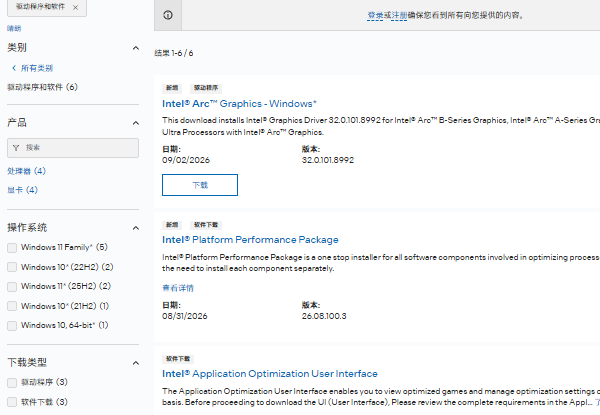The height and width of the screenshot is (415, 600).
Task: Click the 注册 link in banner
Action: [399, 15]
